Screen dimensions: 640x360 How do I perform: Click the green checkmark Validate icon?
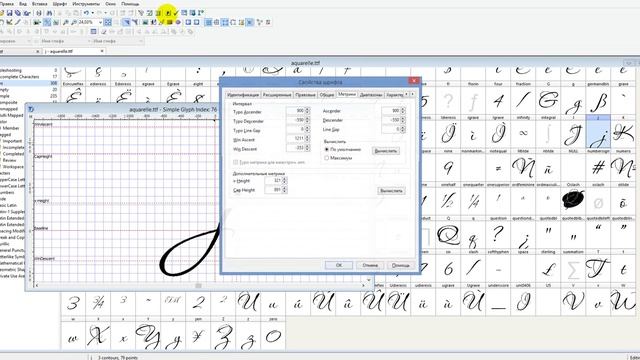[x=176, y=13]
